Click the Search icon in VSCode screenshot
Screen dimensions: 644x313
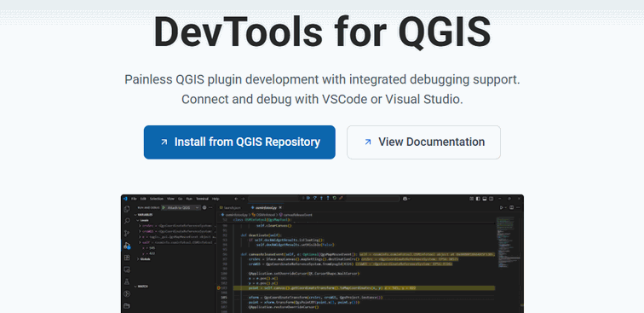point(127,221)
